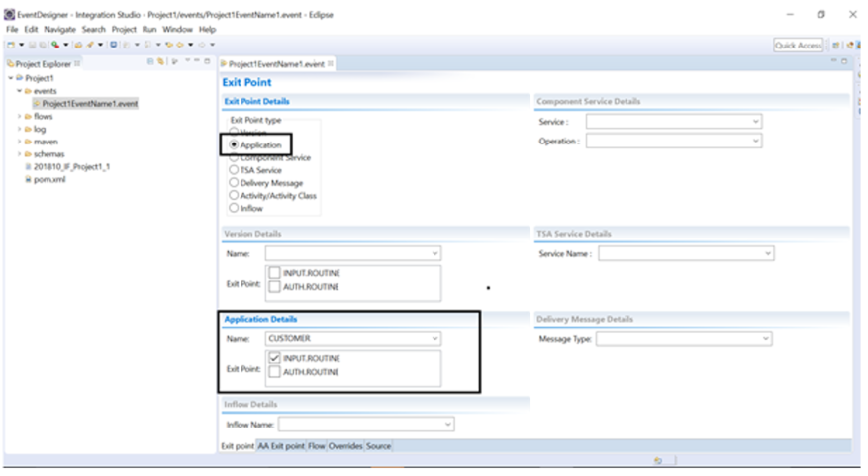Viewport: 868px width, 476px height.
Task: Click Collapse All in Project Explorer
Action: coord(151,63)
